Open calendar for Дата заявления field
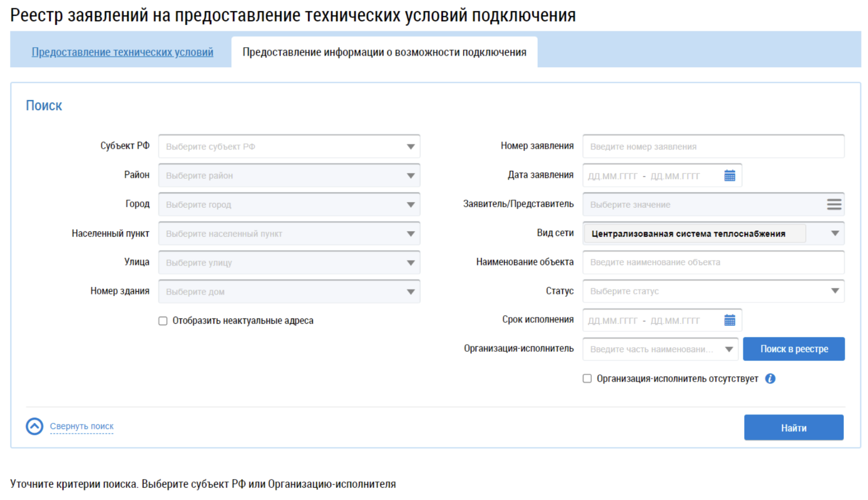The image size is (868, 500). 729,176
